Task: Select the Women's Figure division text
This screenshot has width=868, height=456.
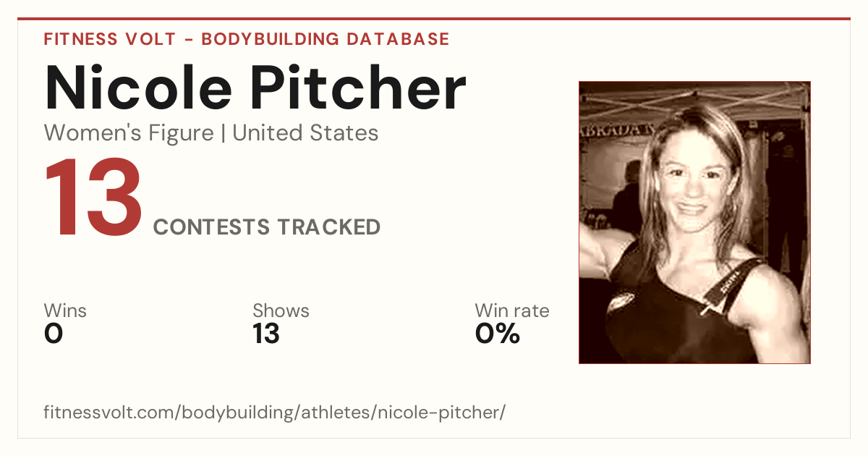Action: (x=129, y=133)
